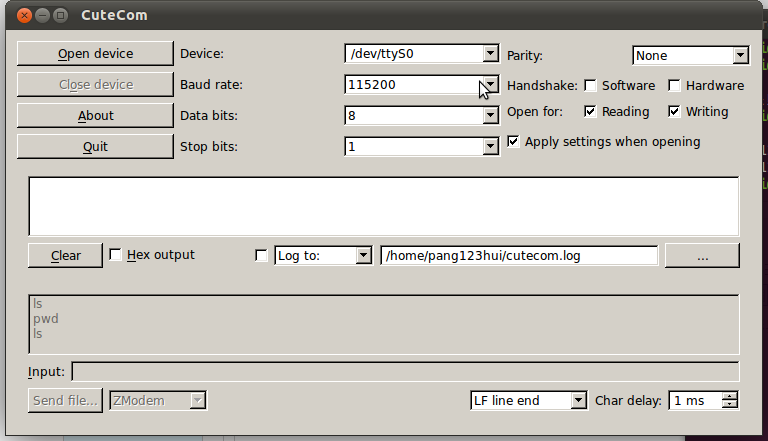Screen dimensions: 768x441
Task: Open the Data bits dropdown
Action: pyautogui.click(x=490, y=116)
